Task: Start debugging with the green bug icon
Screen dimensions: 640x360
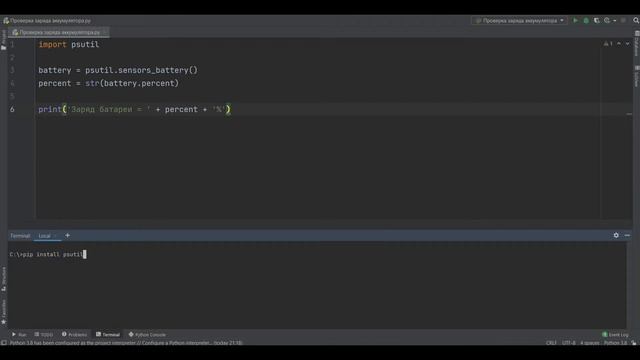Action: click(x=586, y=20)
